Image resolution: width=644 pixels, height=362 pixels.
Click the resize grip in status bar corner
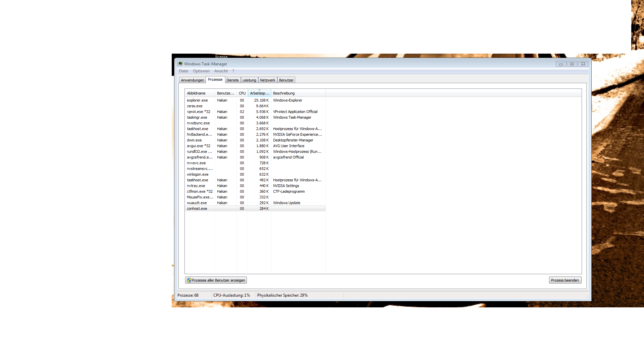[x=587, y=297]
